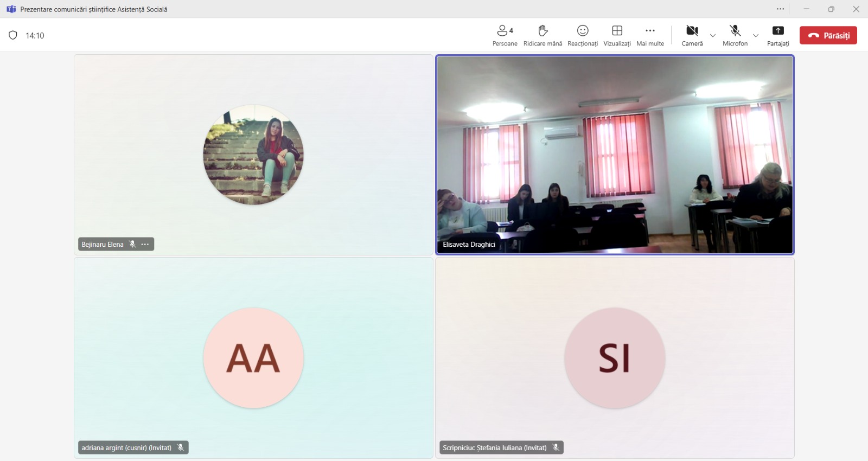Close the Teams meeting window

click(x=856, y=9)
